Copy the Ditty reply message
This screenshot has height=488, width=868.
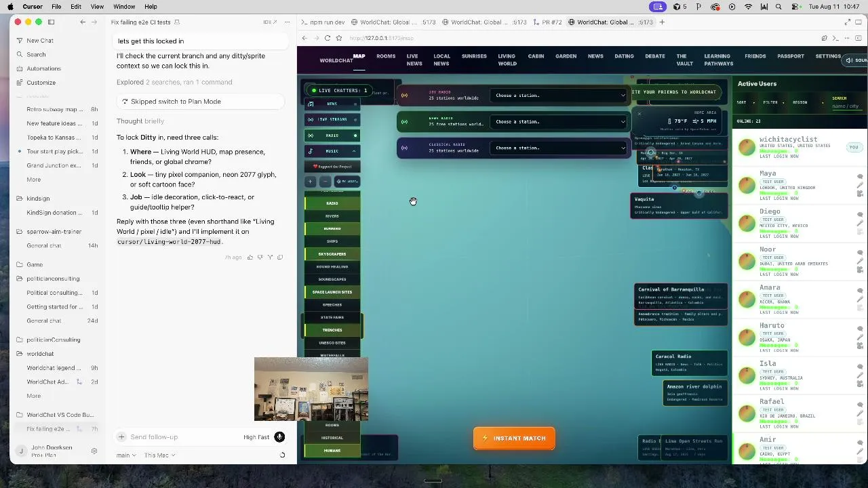[280, 258]
